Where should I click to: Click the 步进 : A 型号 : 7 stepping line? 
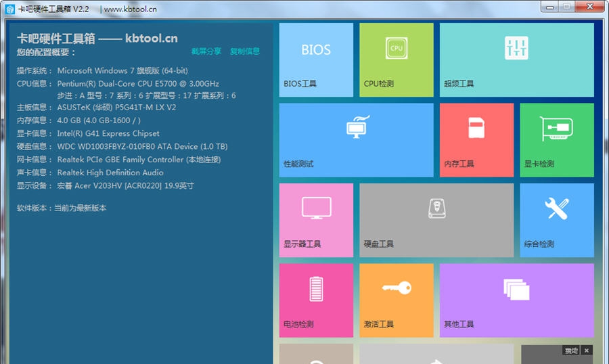[x=146, y=95]
